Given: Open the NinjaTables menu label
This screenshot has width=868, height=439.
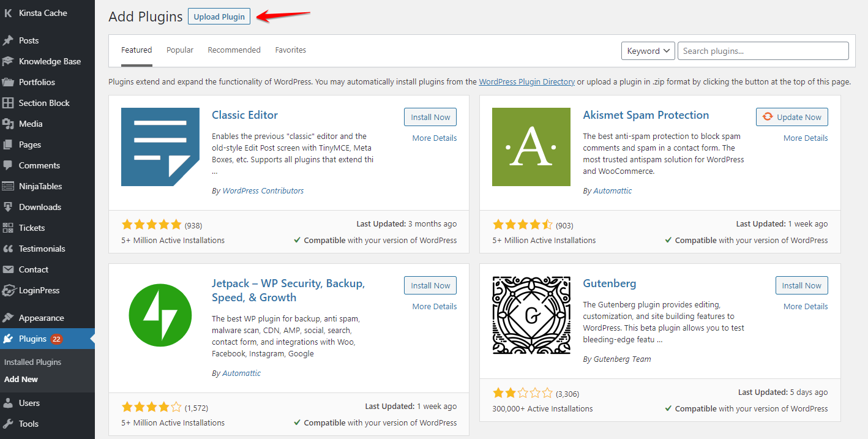Looking at the screenshot, I should pos(40,186).
